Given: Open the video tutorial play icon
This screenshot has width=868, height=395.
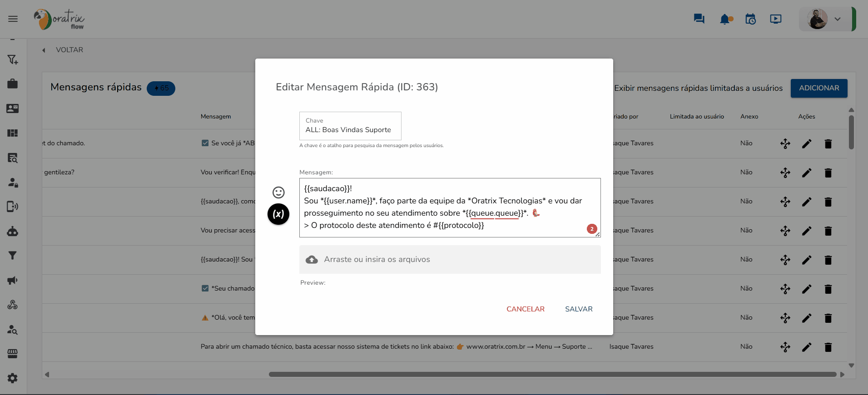Looking at the screenshot, I should click(776, 19).
